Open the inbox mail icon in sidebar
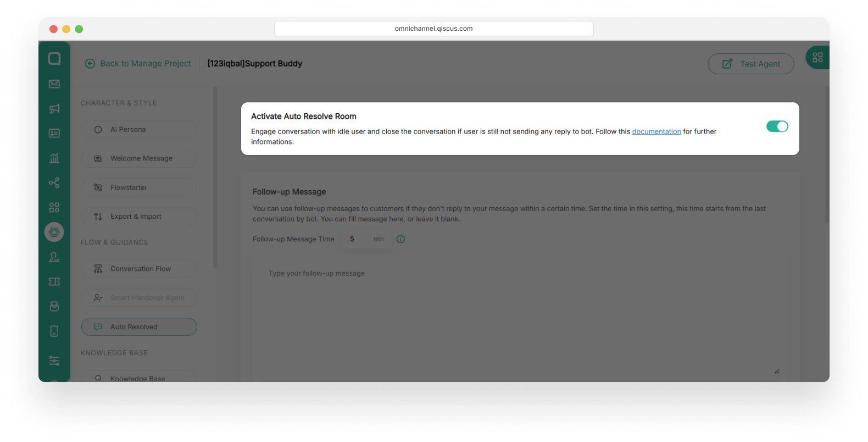 click(x=54, y=84)
